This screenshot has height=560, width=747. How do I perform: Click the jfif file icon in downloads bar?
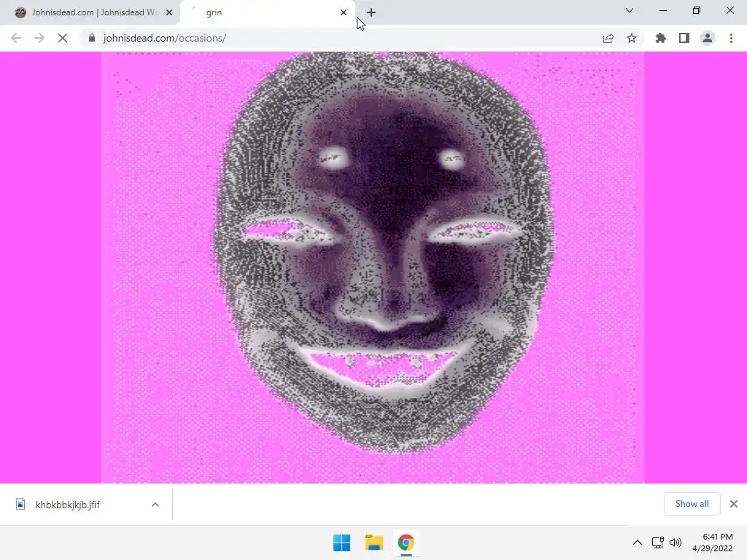click(x=20, y=505)
